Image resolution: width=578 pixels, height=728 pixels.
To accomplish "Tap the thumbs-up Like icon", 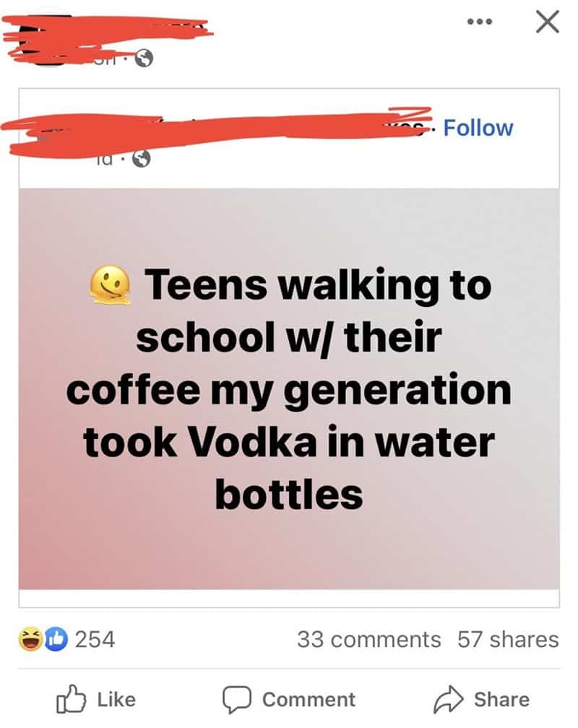I will pos(71,698).
